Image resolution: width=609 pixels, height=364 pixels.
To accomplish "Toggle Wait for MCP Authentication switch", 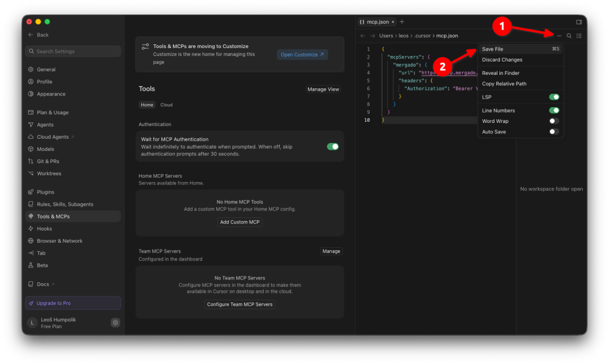I will (x=333, y=147).
